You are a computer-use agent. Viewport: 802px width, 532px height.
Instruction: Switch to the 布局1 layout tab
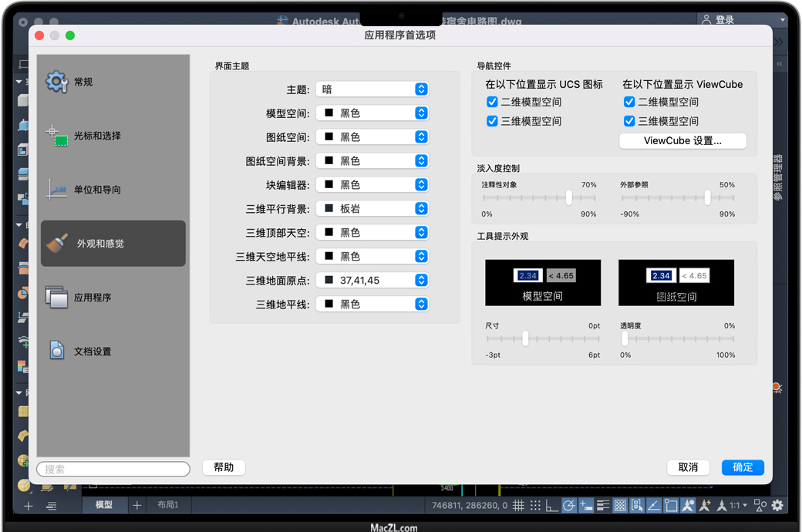167,505
